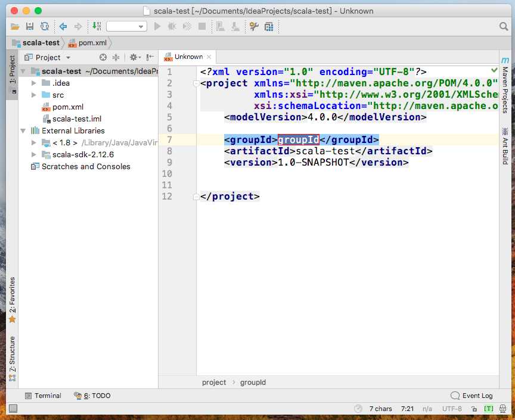The height and width of the screenshot is (420, 515).
Task: Click the Stop square icon
Action: (x=202, y=26)
